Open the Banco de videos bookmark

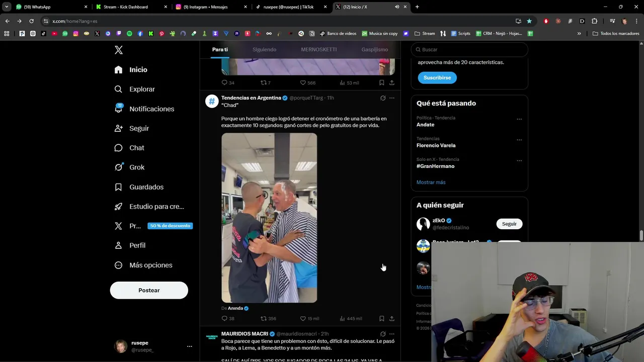tap(338, 34)
